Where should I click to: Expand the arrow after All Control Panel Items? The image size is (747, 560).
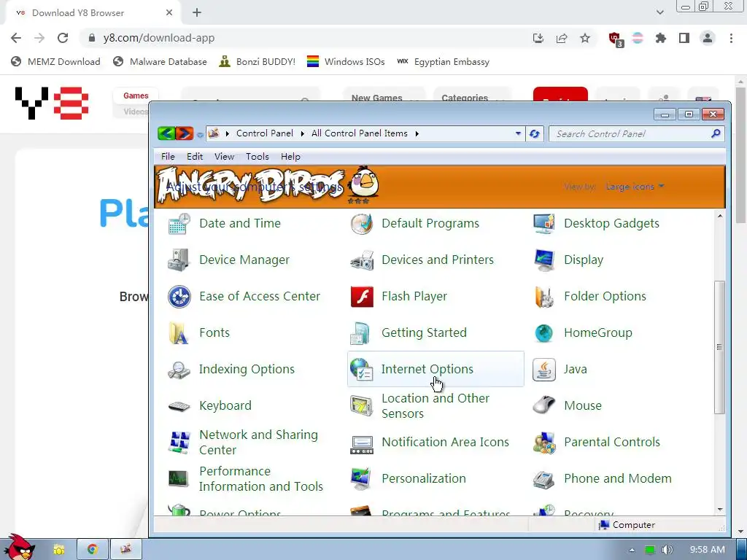coord(417,134)
